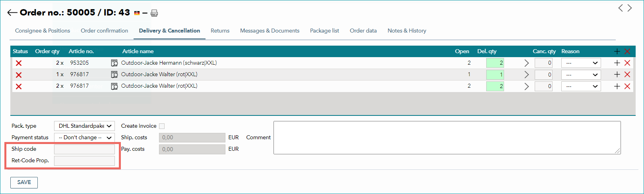The height and width of the screenshot is (194, 644).
Task: Click Del. qty field for 2 x 976817 row
Action: pos(495,86)
